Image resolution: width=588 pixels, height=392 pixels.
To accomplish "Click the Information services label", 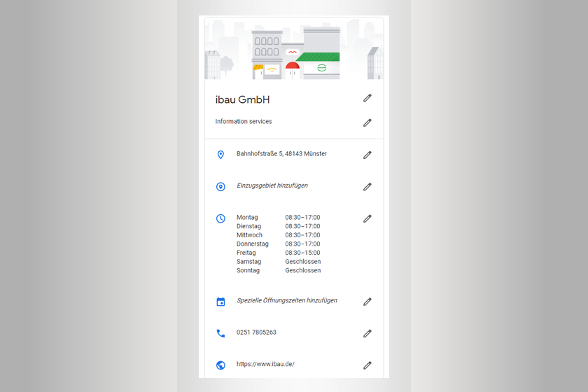I will (x=244, y=122).
